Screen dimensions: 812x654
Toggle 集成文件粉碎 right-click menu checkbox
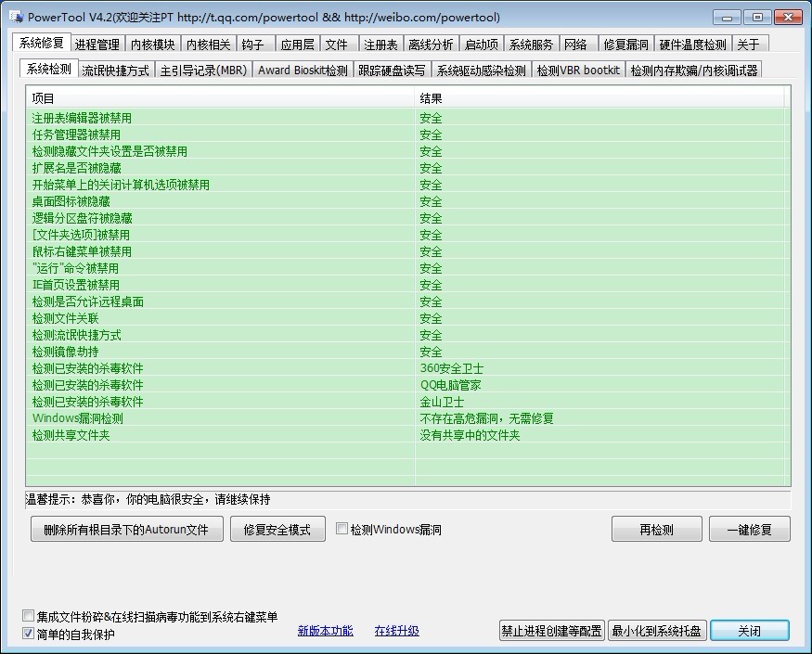pos(29,616)
